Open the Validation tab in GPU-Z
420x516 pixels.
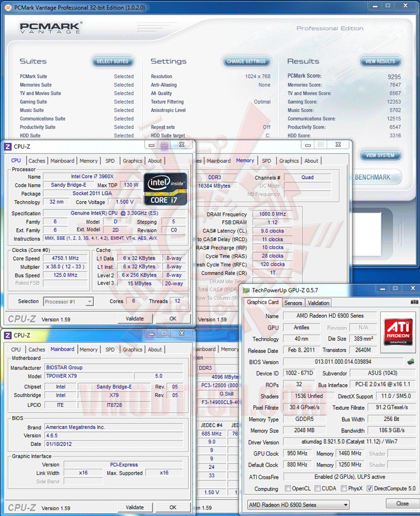(318, 303)
